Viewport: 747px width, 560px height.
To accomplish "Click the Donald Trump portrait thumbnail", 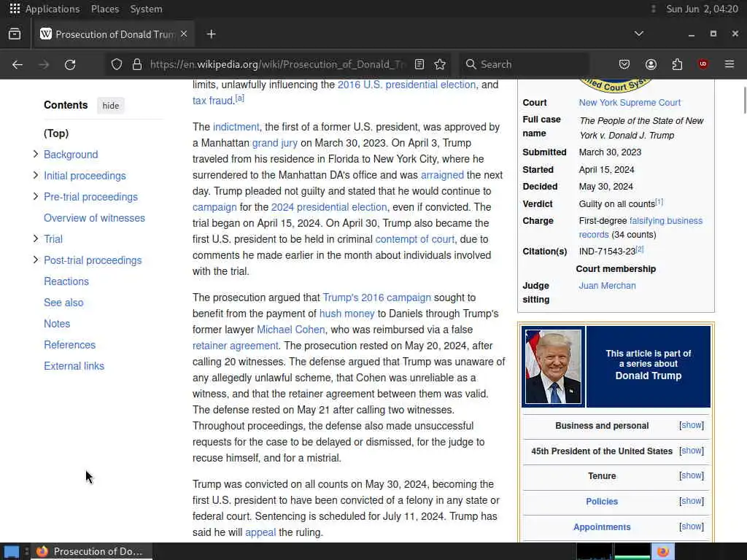I will 553,367.
